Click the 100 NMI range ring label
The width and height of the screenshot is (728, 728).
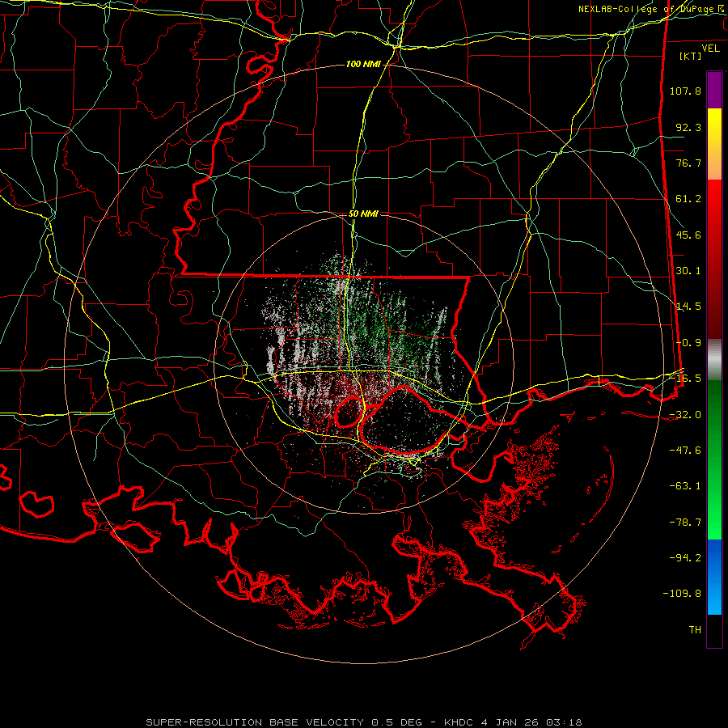(363, 64)
